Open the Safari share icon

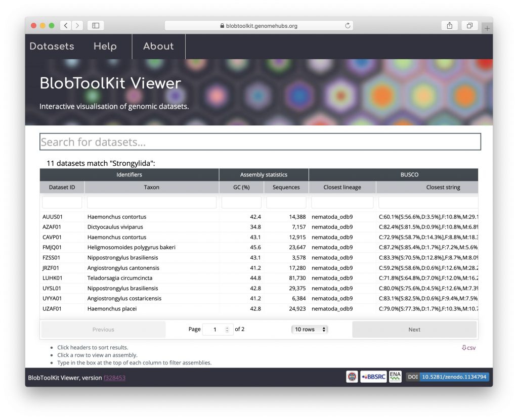click(x=449, y=26)
